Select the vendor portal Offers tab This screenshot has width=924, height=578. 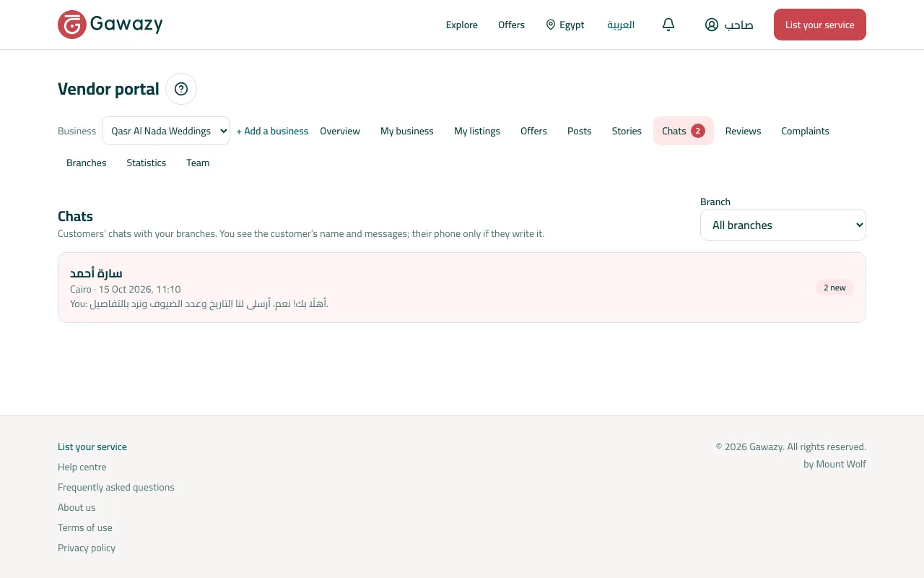[x=533, y=131]
